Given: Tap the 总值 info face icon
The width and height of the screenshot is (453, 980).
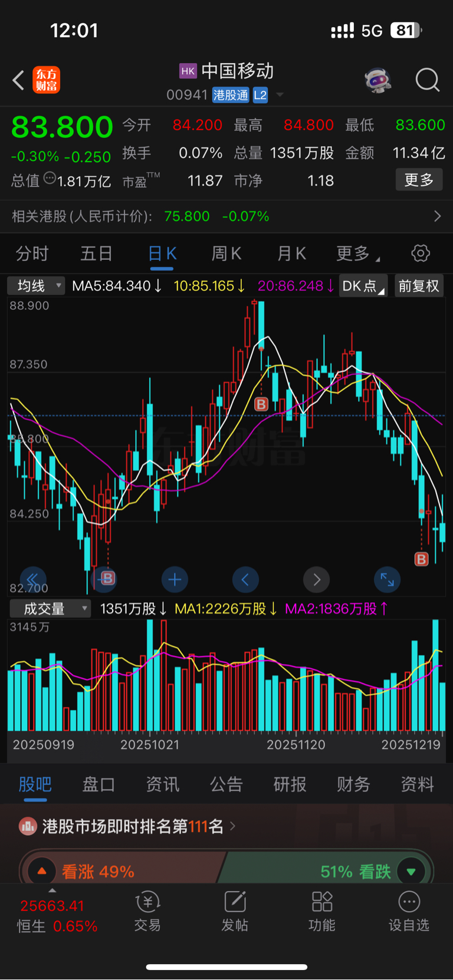Looking at the screenshot, I should pos(50,178).
